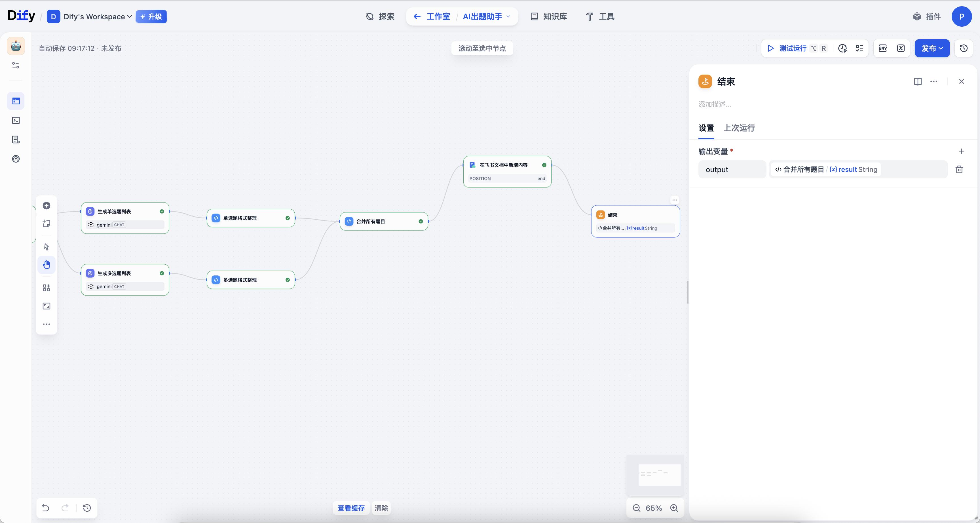Image resolution: width=980 pixels, height=523 pixels.
Task: Add an output variable with plus icon
Action: pos(961,151)
